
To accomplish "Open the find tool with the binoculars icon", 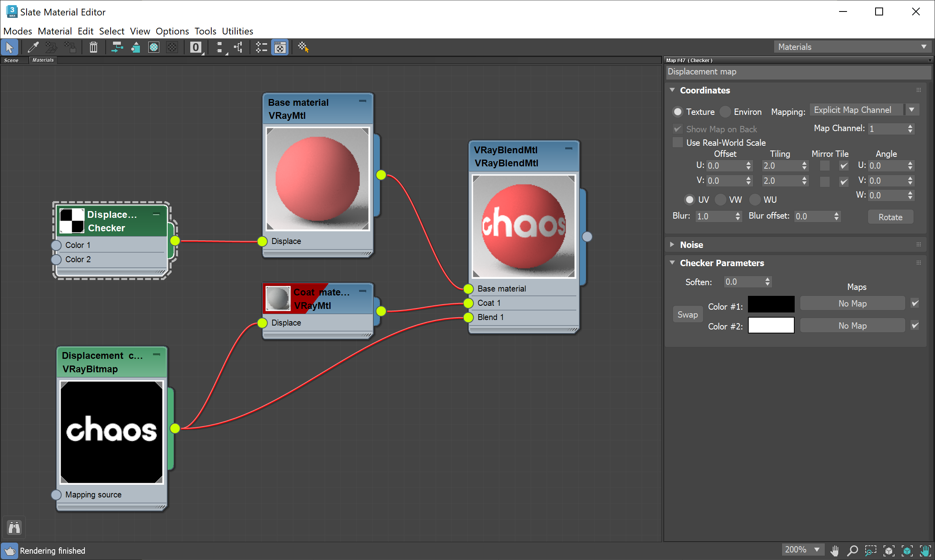I will 14,527.
